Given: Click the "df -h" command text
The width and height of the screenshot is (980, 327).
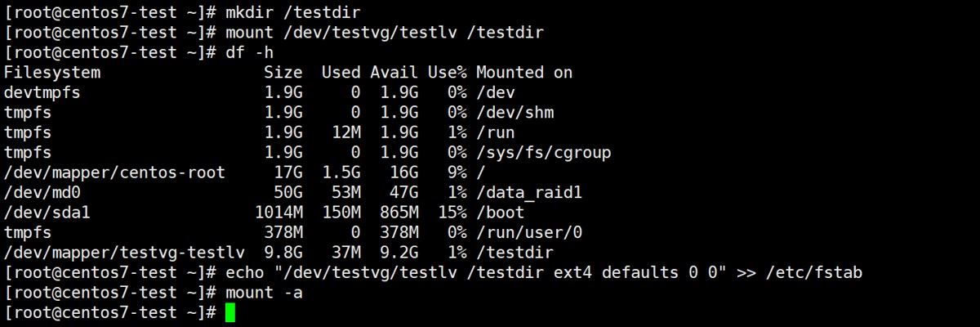Looking at the screenshot, I should click(x=255, y=52).
